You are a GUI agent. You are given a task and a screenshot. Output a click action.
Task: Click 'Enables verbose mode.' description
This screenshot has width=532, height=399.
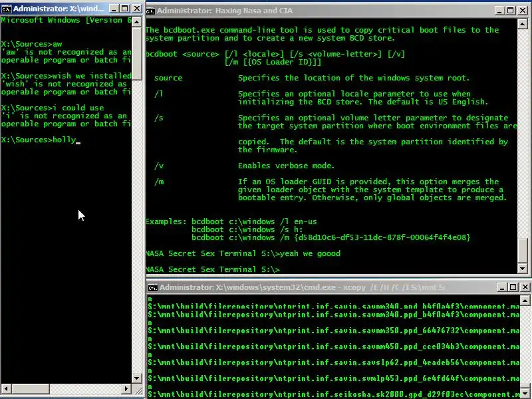(x=287, y=166)
